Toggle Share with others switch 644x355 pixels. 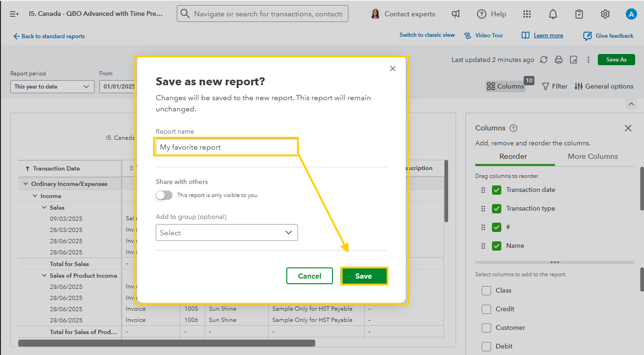click(164, 195)
